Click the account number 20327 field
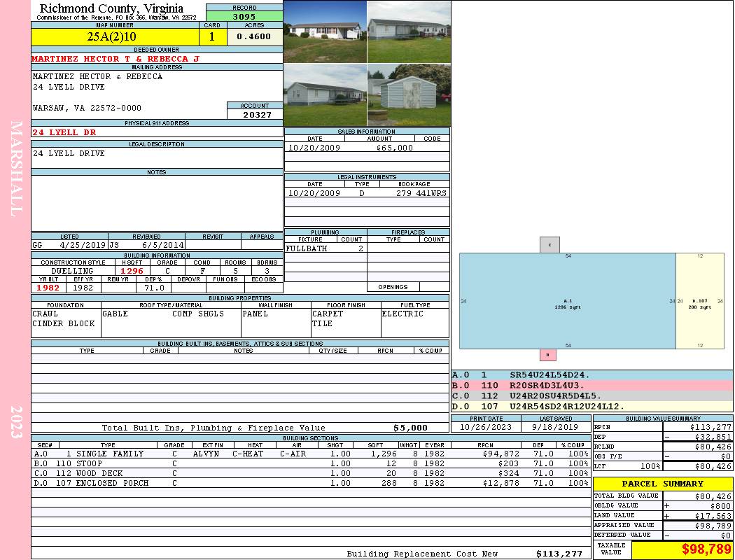 255,114
